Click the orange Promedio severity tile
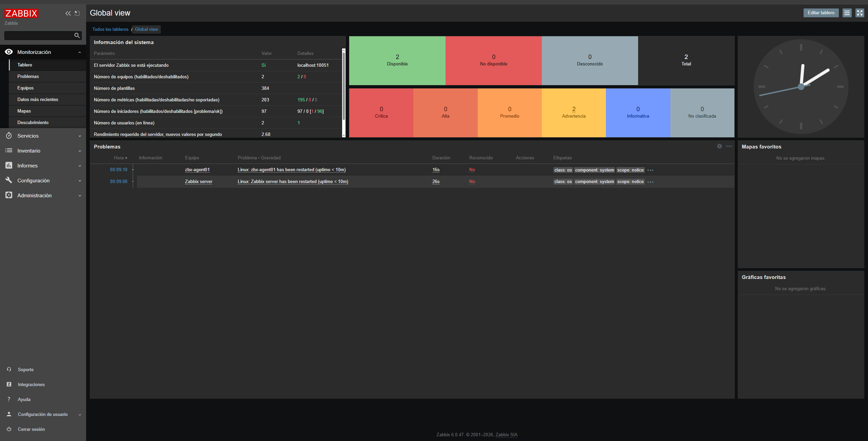 click(510, 113)
